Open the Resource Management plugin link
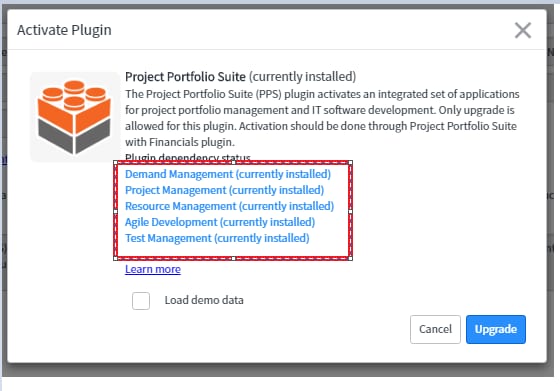Screen dimensions: 560x391 (229, 206)
